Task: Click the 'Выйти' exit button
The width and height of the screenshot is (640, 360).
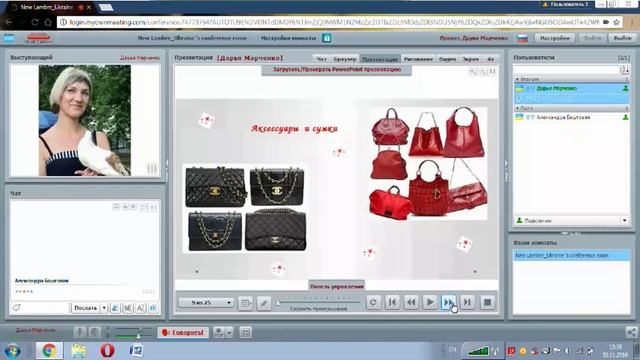Action: [x=622, y=38]
